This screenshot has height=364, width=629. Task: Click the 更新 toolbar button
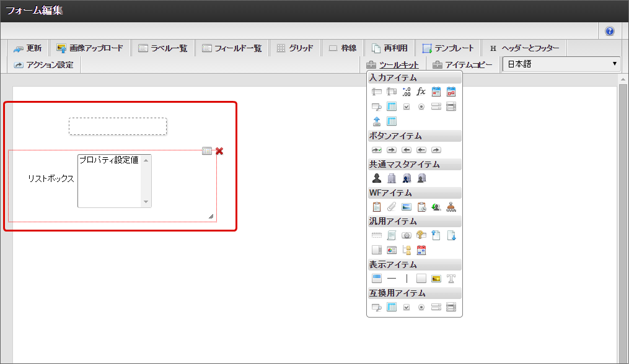pos(28,48)
